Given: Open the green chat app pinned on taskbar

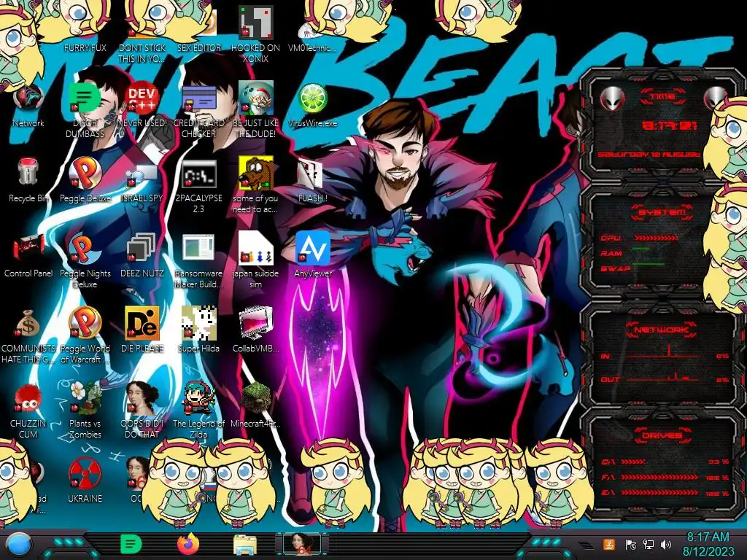Looking at the screenshot, I should click(131, 544).
